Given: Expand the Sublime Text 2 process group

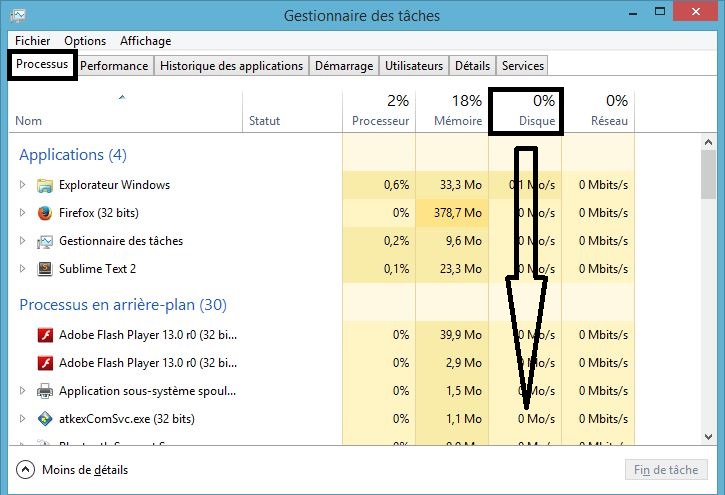Looking at the screenshot, I should click(22, 269).
